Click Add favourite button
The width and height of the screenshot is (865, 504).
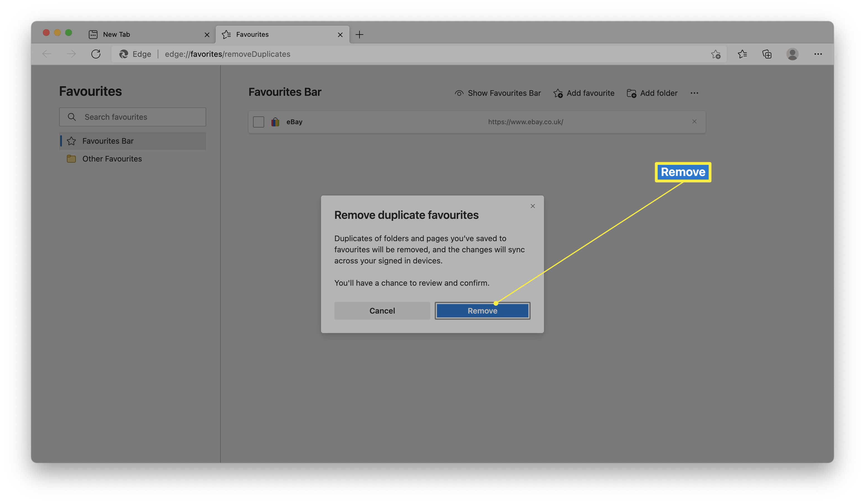pyautogui.click(x=584, y=93)
